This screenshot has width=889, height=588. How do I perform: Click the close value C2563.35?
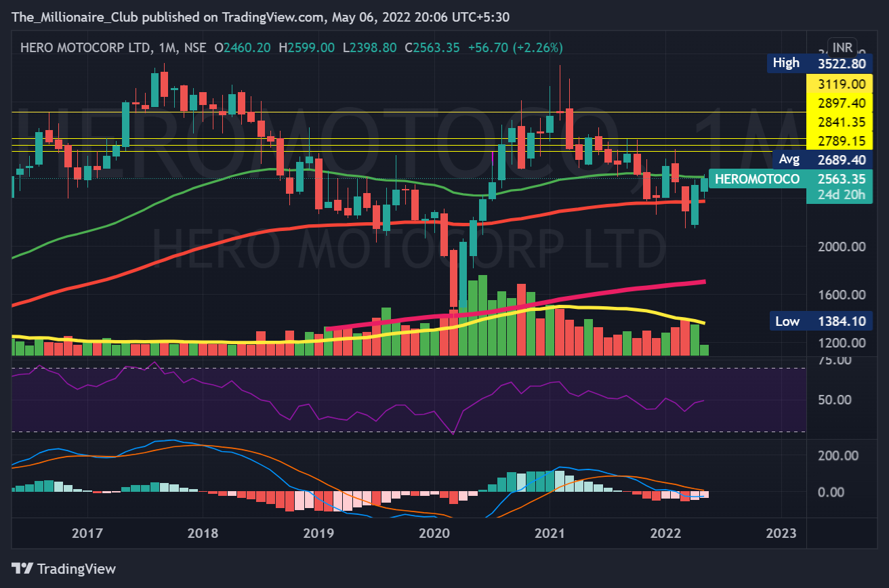[434, 47]
